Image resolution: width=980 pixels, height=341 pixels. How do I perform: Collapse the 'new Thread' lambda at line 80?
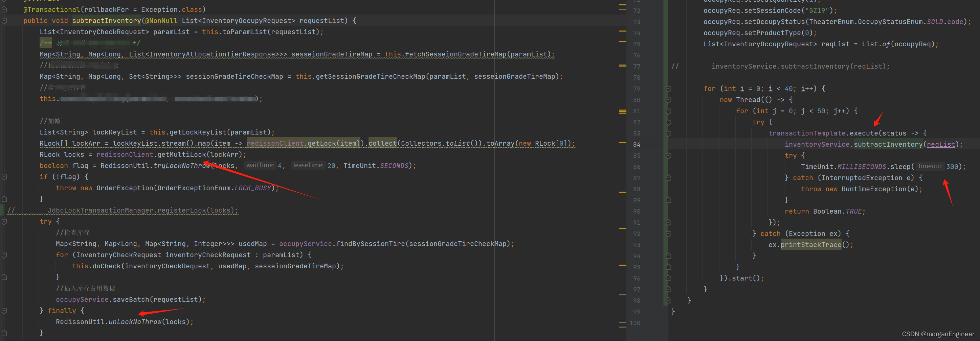coord(668,100)
